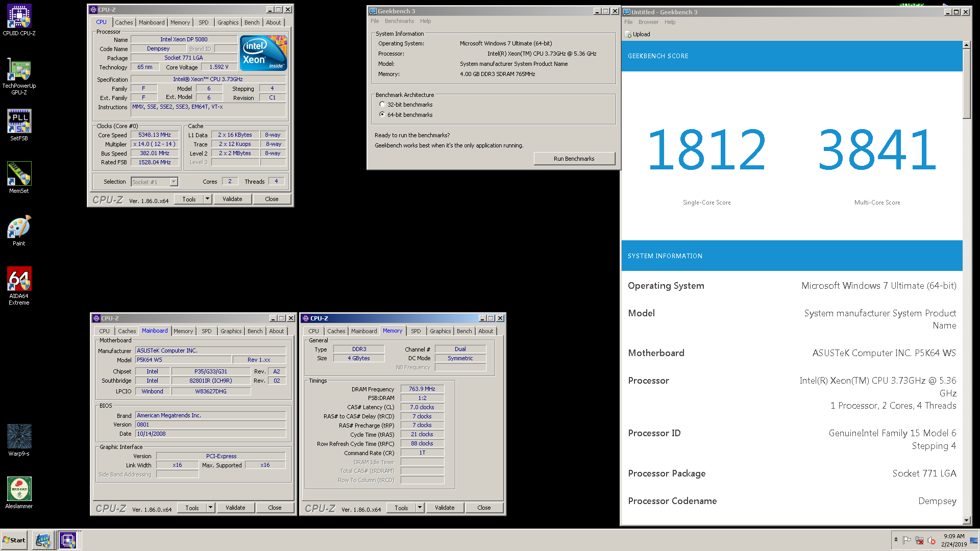Open the SetFSB desktop shortcut
Viewport: 980px width, 551px height.
(19, 125)
